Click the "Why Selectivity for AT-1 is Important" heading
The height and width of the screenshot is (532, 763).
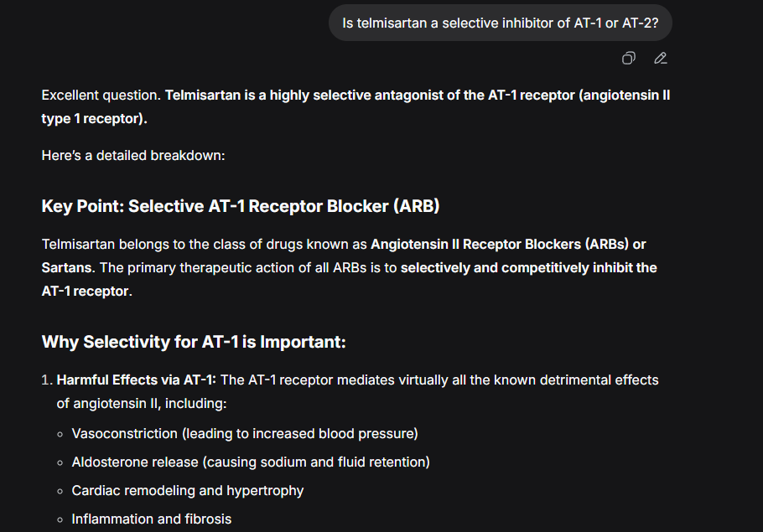(x=194, y=342)
